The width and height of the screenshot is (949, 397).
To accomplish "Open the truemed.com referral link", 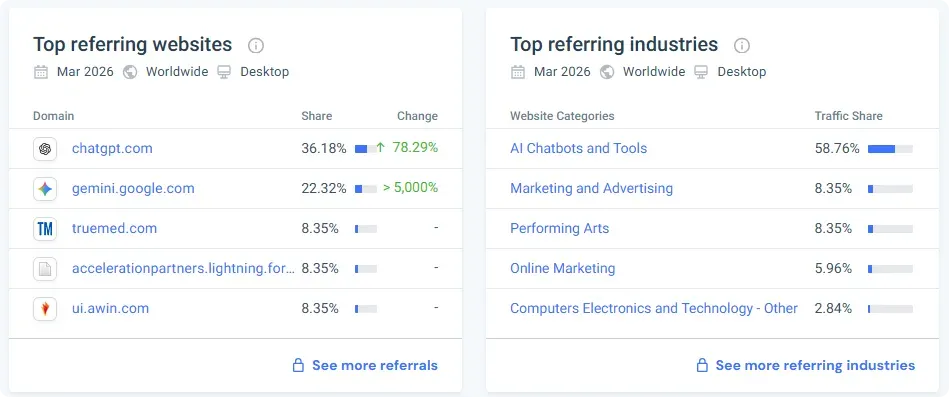I will click(114, 228).
